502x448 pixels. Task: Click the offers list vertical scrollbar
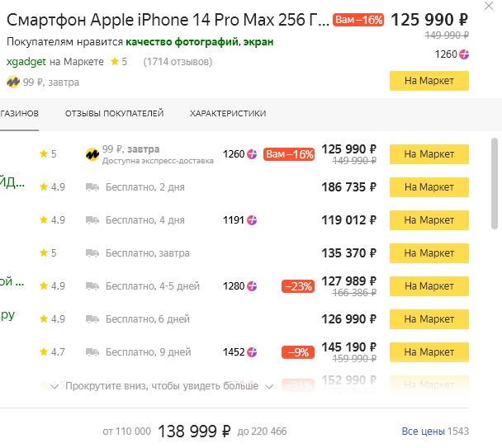coord(495,182)
